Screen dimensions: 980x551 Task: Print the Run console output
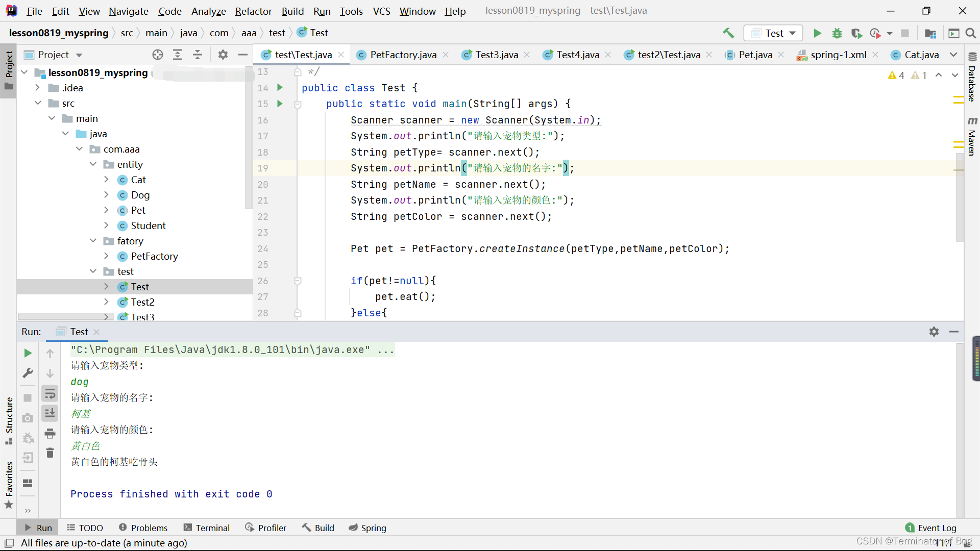pyautogui.click(x=50, y=434)
